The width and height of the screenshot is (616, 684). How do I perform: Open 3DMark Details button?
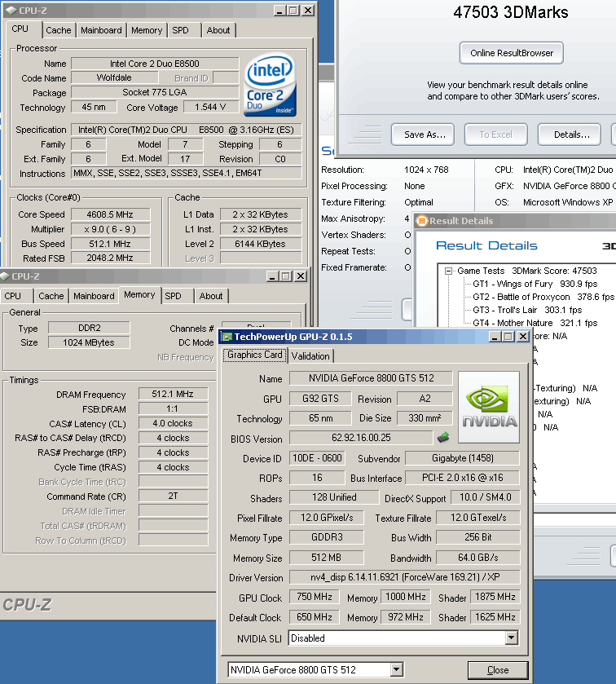pyautogui.click(x=570, y=135)
